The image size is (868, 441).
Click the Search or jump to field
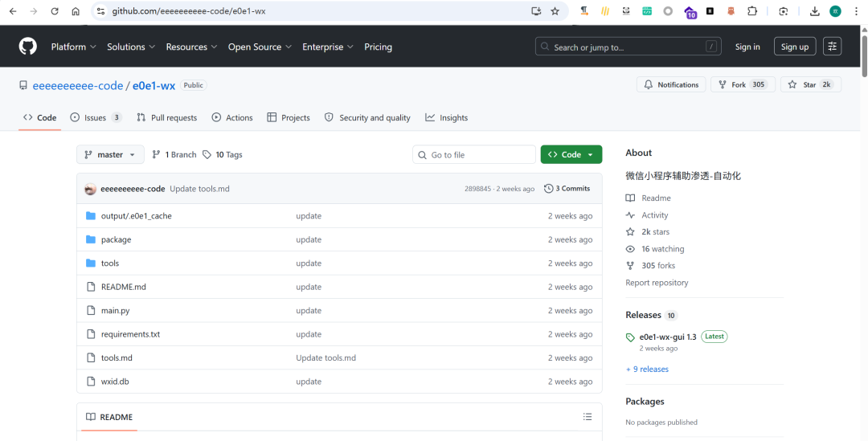tap(628, 47)
